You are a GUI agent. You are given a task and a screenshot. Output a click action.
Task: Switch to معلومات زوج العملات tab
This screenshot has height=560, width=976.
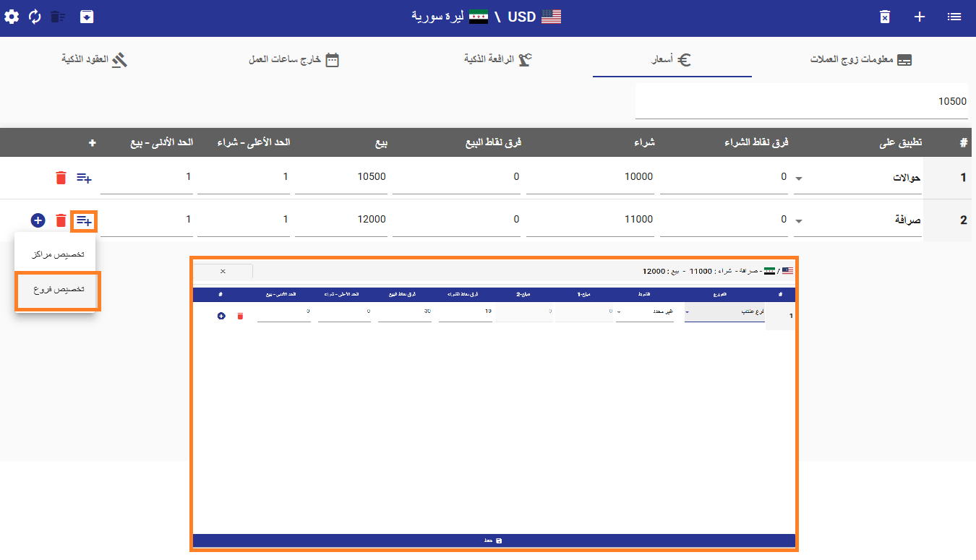point(860,60)
